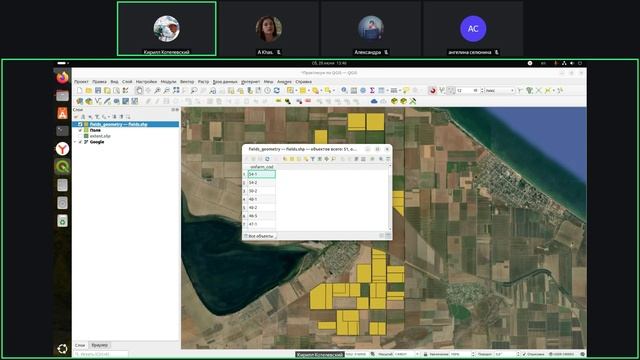Select the A Khas participant tile
Viewport: 640px width, 360px height.
[x=269, y=29]
